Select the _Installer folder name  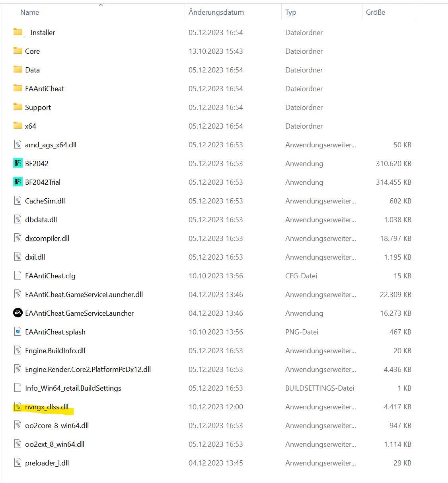(40, 33)
